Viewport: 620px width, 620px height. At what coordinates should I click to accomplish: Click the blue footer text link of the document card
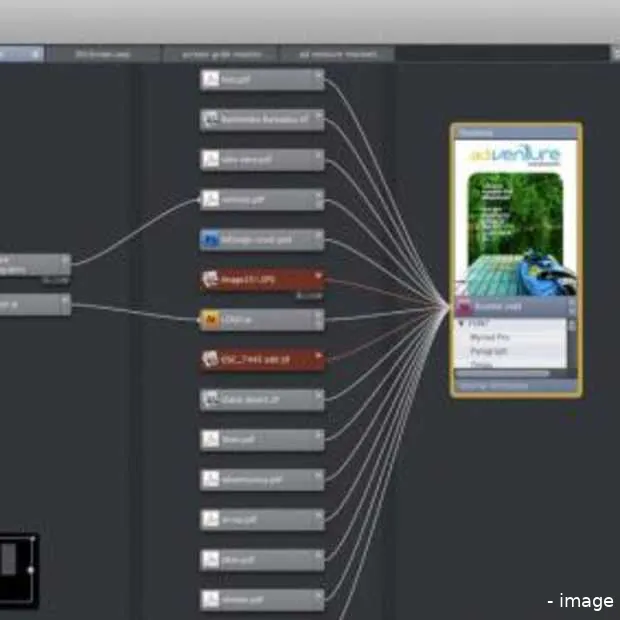pos(494,386)
